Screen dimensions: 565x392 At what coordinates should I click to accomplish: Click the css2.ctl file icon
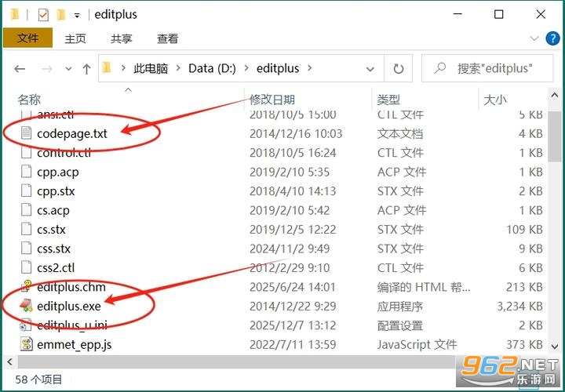click(x=26, y=267)
